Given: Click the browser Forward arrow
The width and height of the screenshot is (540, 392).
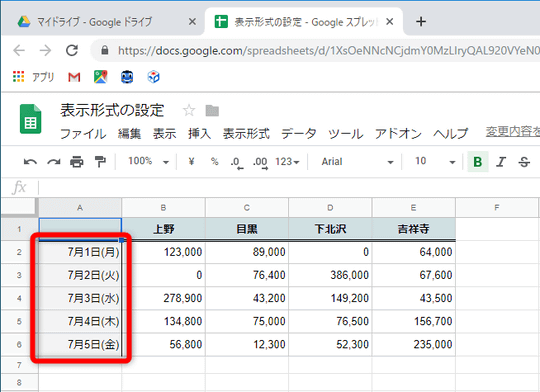Looking at the screenshot, I should [x=45, y=51].
